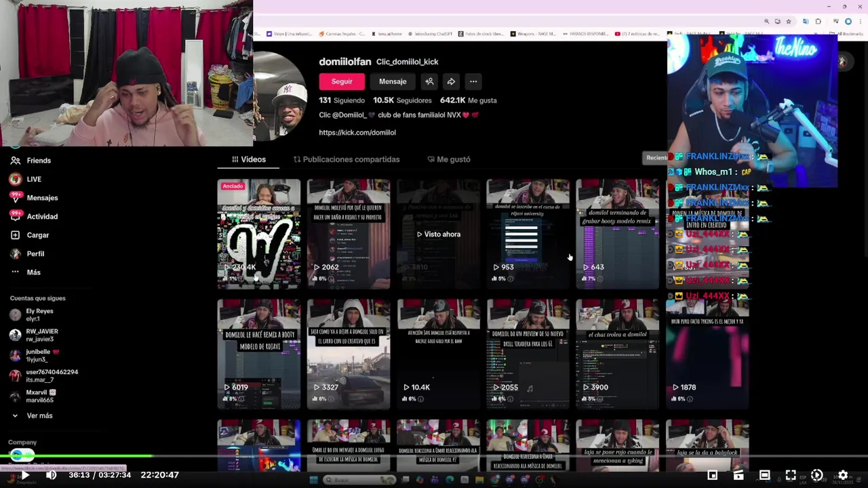Viewport: 868px width, 488px height.
Task: Click the profile avatar of domiilolfan
Action: 279,96
